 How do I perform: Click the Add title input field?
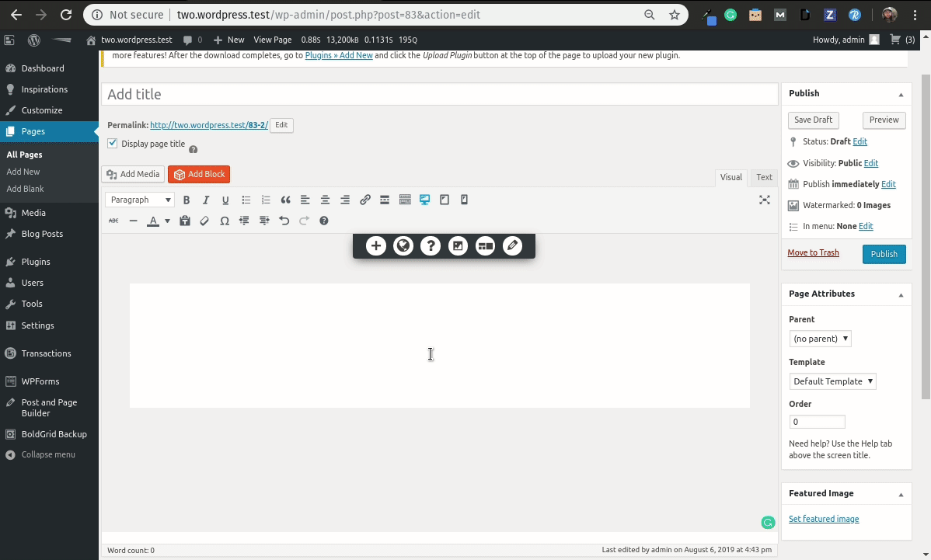click(x=439, y=94)
